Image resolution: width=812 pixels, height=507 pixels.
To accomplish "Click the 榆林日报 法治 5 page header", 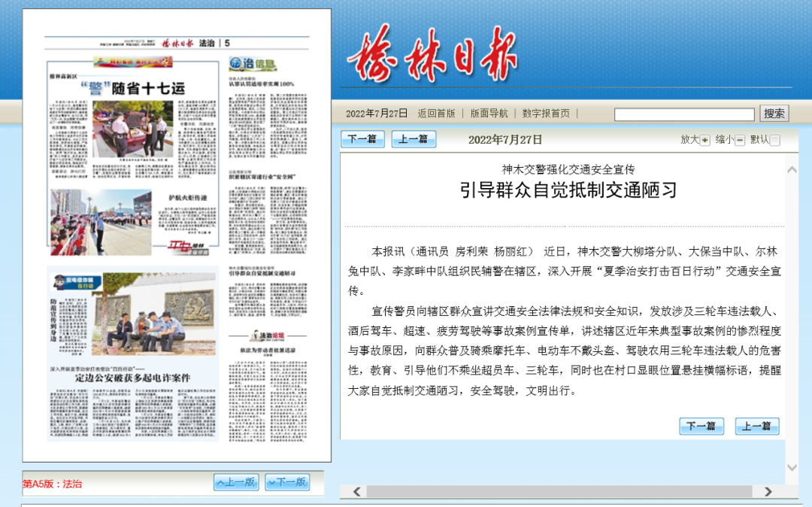I will pyautogui.click(x=195, y=43).
